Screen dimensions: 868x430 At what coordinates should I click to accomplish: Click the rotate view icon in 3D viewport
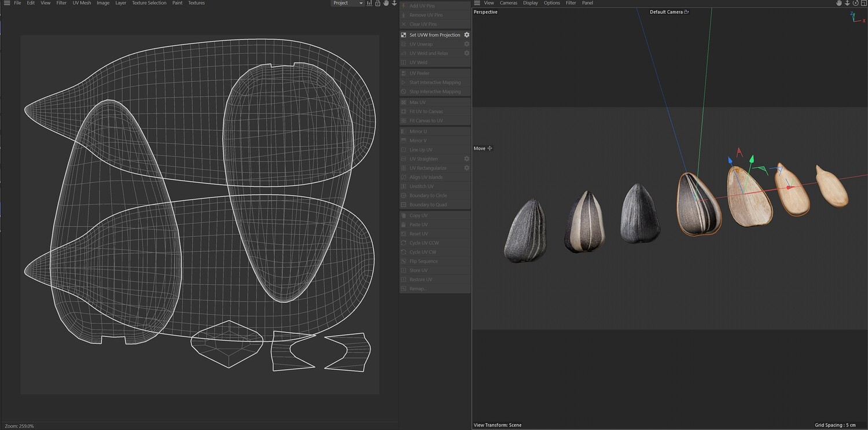[x=855, y=3]
